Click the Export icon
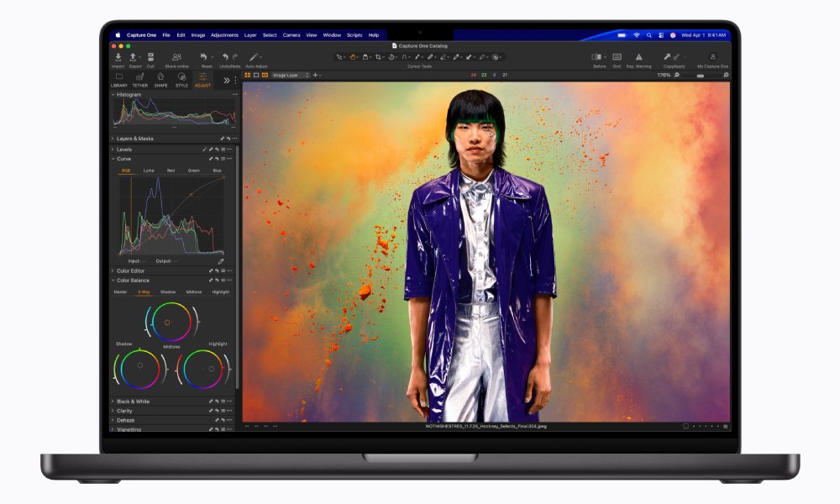This screenshot has height=504, width=840. pyautogui.click(x=135, y=57)
